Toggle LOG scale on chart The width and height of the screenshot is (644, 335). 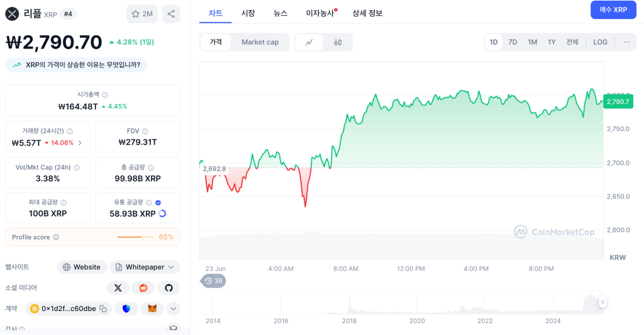[600, 42]
